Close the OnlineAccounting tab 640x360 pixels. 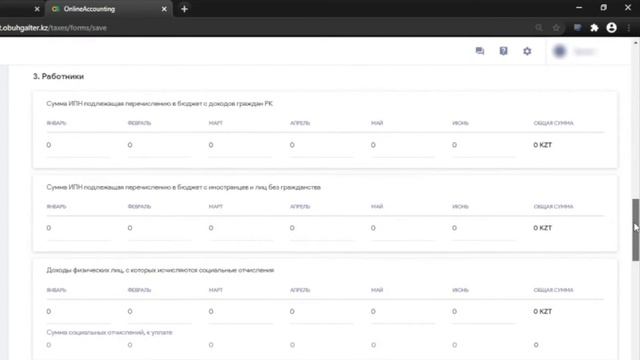click(164, 9)
